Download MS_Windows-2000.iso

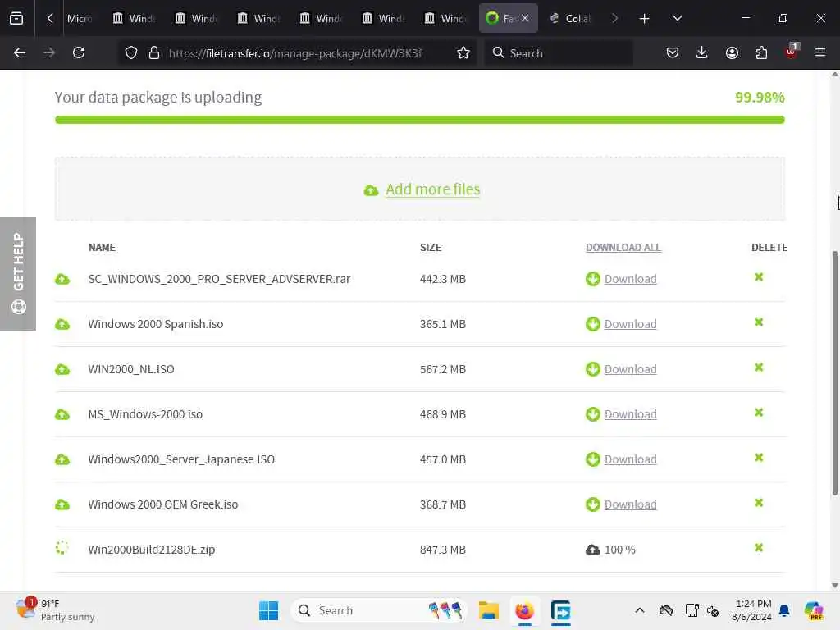click(630, 414)
